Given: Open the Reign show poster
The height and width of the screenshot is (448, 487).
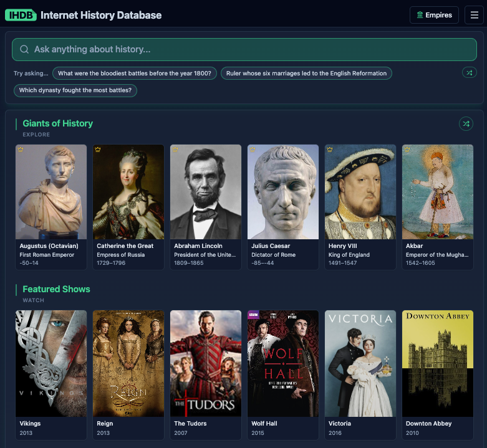Looking at the screenshot, I should [128, 364].
